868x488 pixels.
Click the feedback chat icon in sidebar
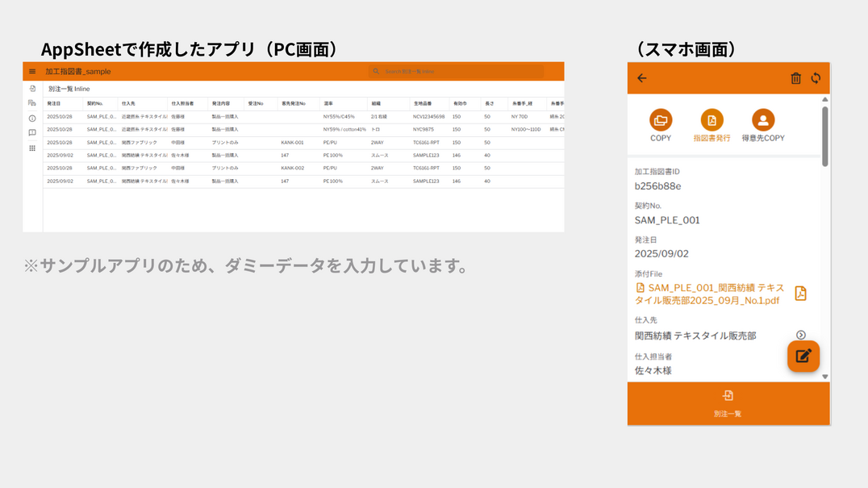pyautogui.click(x=32, y=133)
